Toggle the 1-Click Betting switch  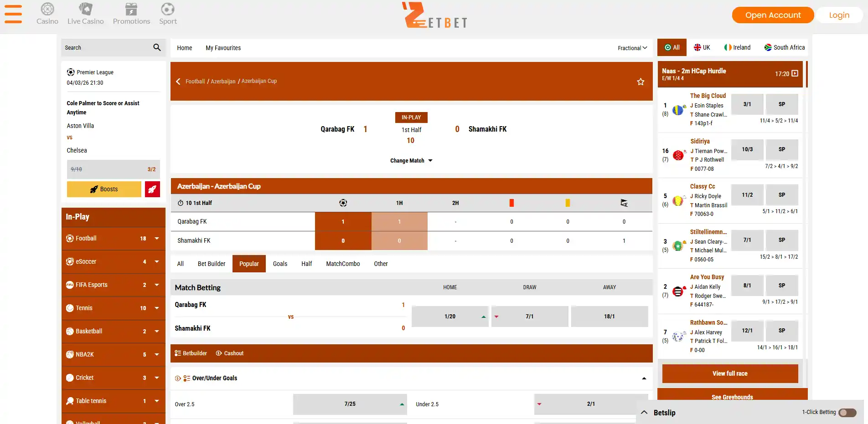point(847,413)
